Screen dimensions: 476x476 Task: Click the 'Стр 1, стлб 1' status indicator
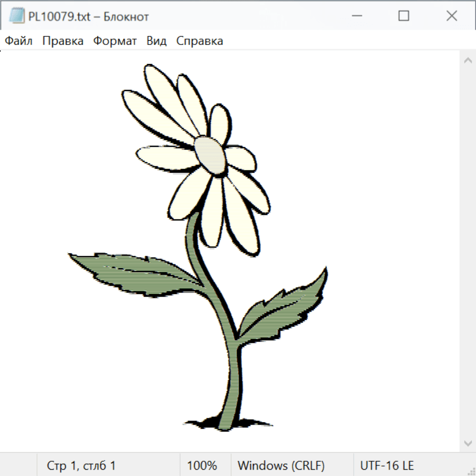tap(81, 465)
